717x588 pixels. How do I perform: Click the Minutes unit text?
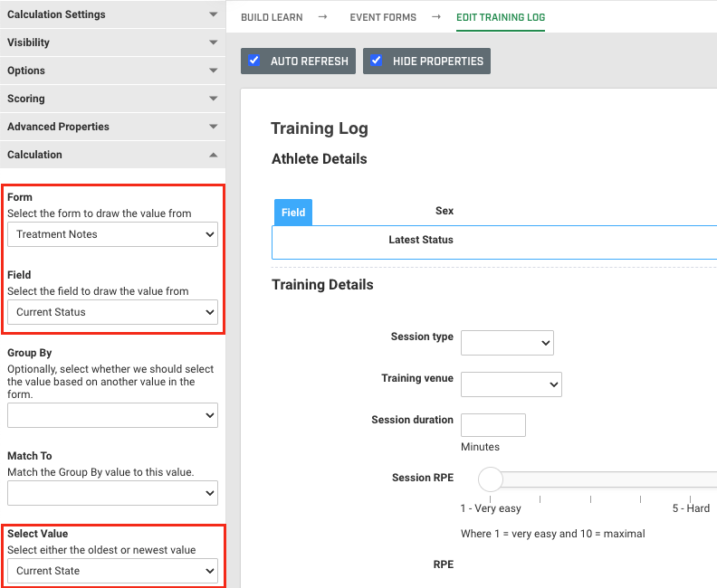point(480,447)
